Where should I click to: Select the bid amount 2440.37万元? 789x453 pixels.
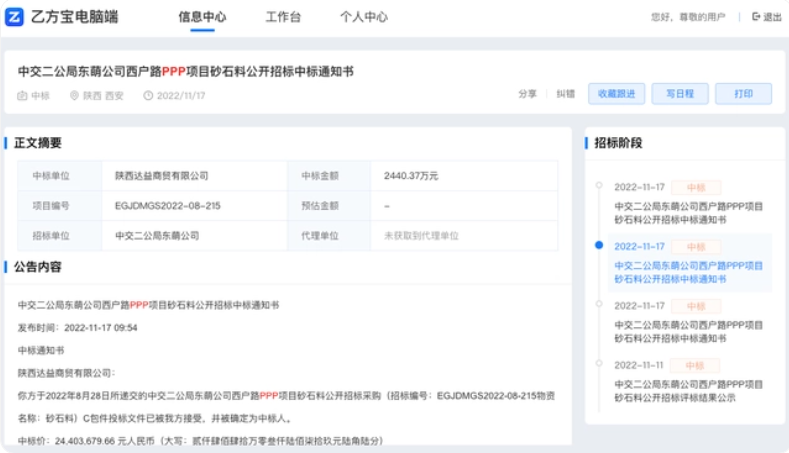pyautogui.click(x=411, y=176)
